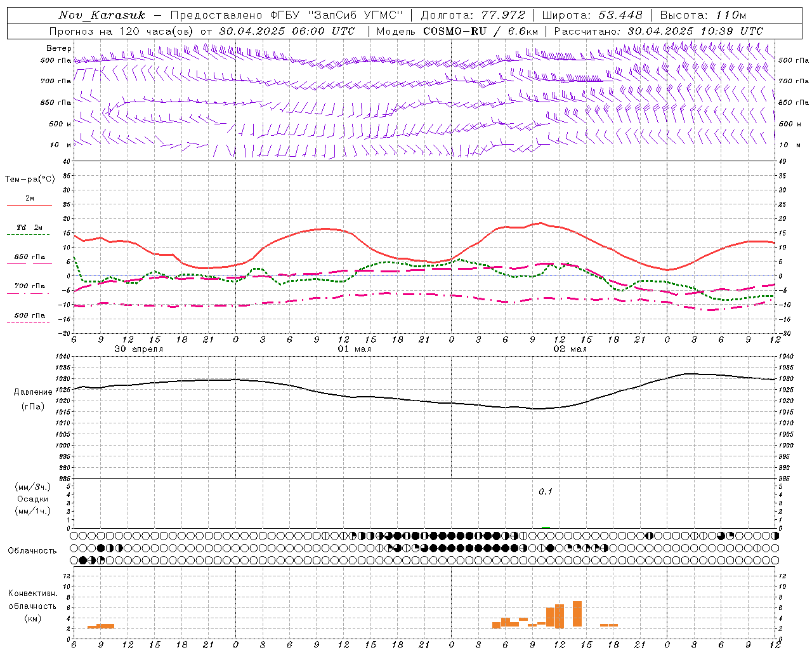812x650 pixels.
Task: Click the small green precipitation bar
Action: coord(546,527)
